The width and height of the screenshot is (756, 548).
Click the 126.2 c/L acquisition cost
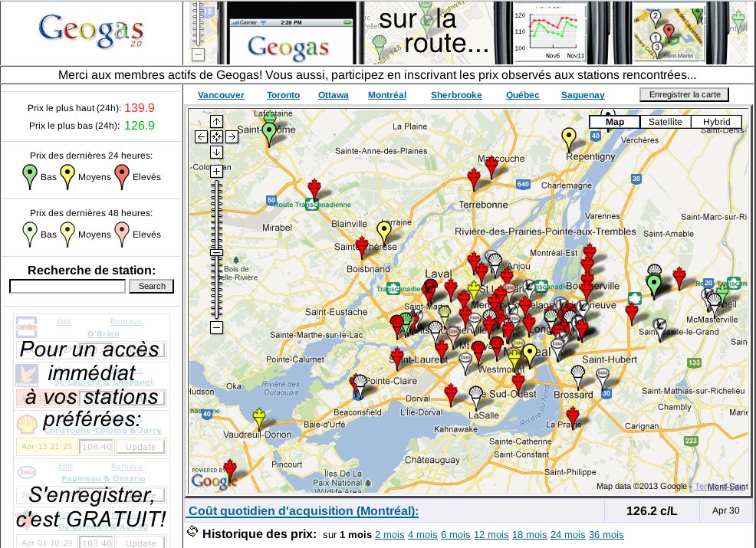tap(652, 511)
